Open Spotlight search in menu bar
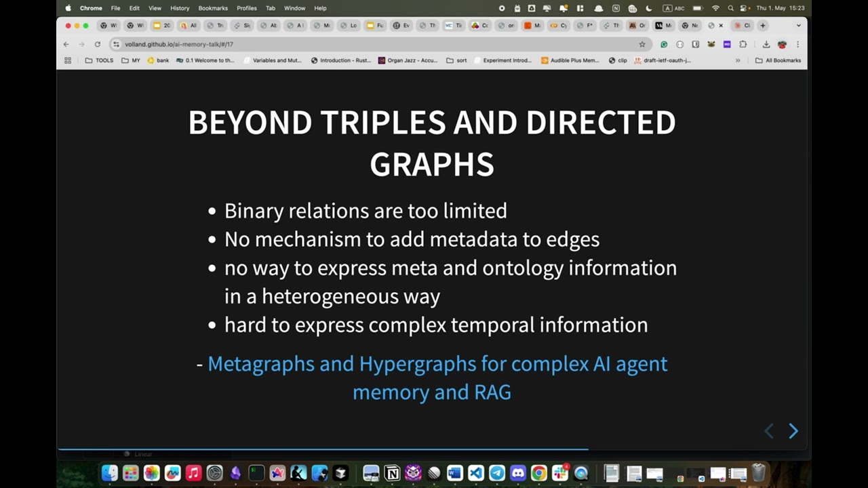The image size is (868, 488). click(x=730, y=8)
